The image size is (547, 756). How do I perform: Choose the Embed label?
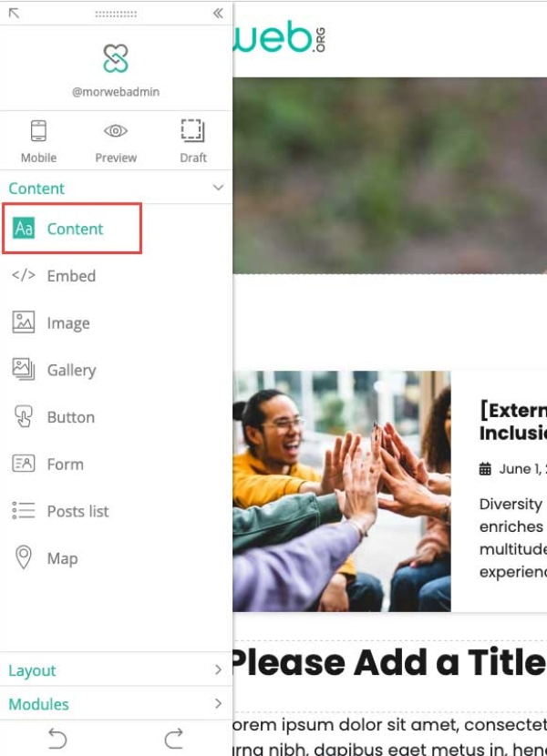[x=71, y=276]
